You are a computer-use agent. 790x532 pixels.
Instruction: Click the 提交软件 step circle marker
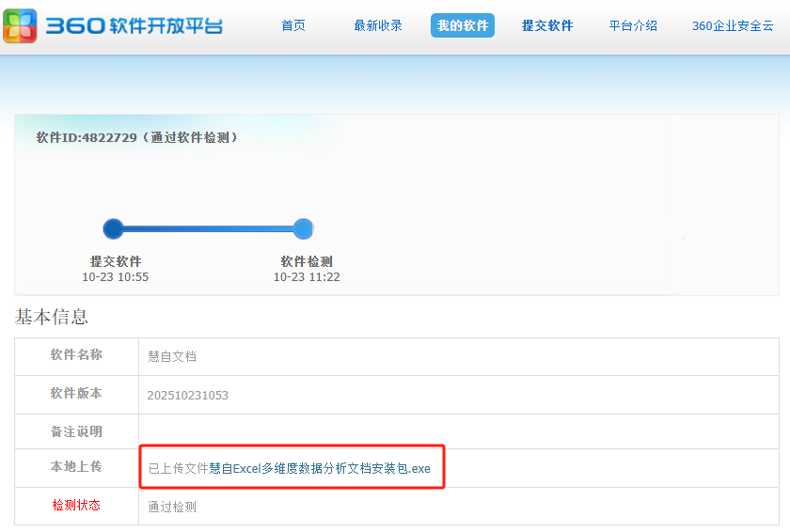(114, 228)
